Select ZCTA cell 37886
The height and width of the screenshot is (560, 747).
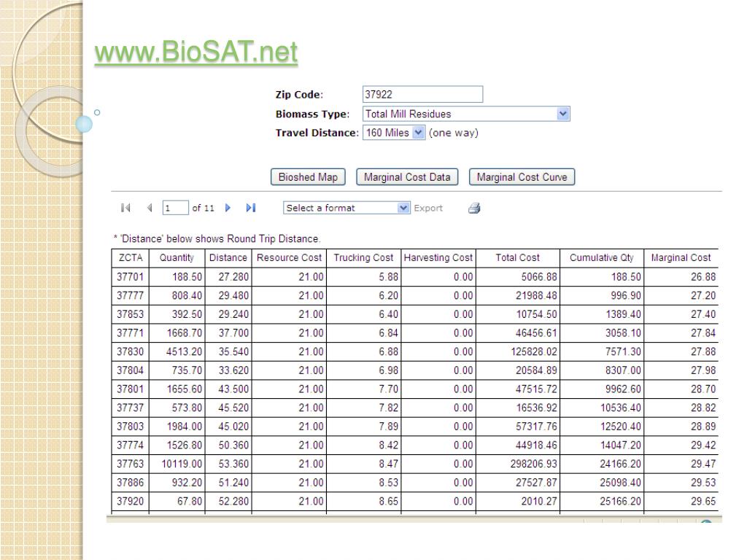pos(130,483)
